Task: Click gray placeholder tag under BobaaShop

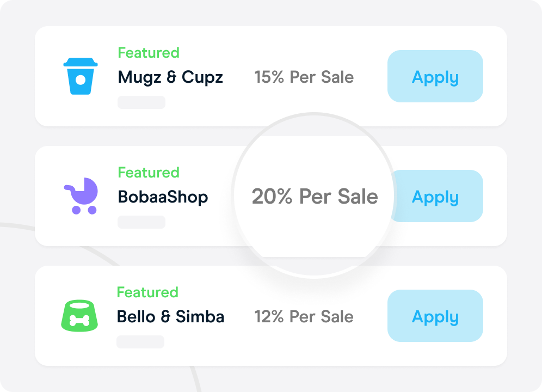Action: [x=141, y=222]
